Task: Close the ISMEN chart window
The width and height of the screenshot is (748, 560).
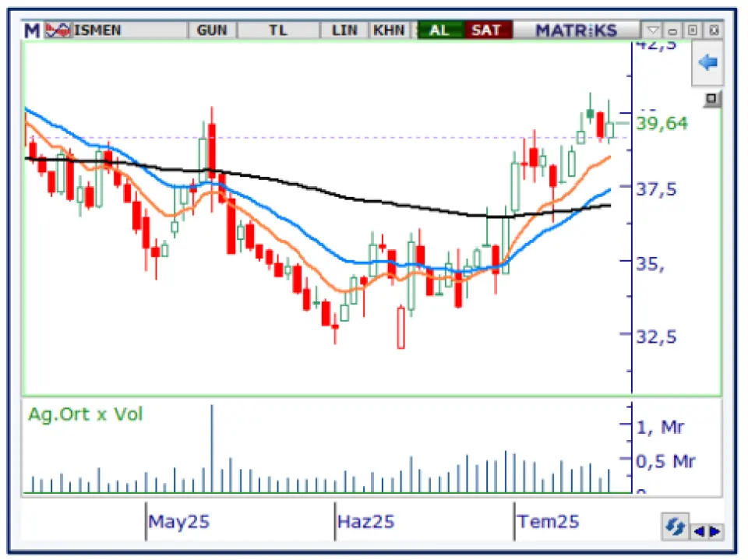Action: pos(714,31)
